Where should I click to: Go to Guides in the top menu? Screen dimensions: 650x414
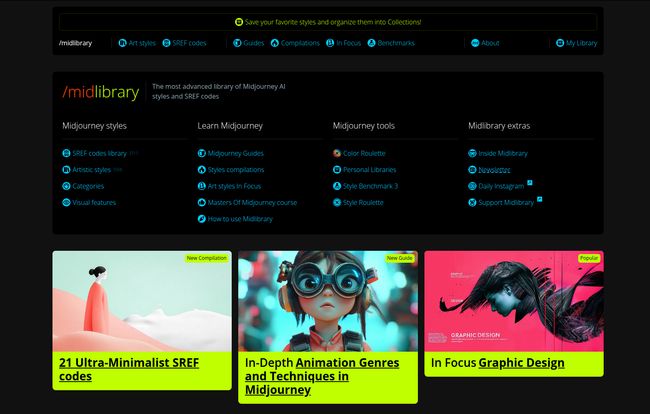point(254,43)
